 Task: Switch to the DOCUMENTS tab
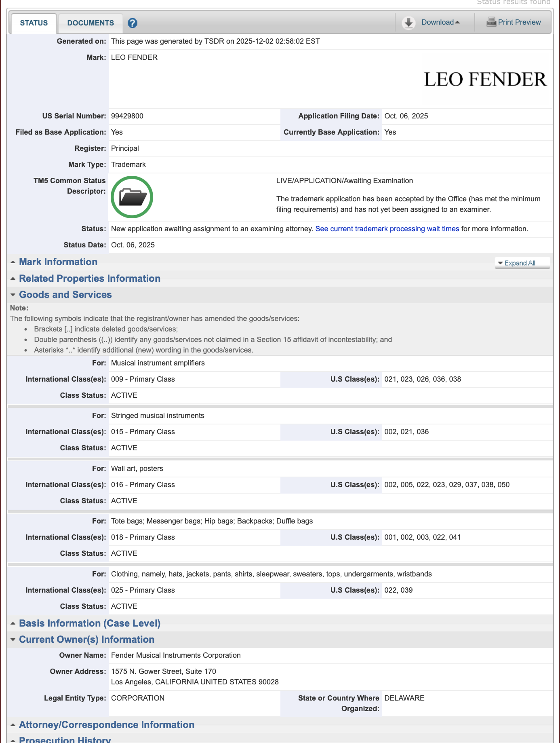coord(91,23)
